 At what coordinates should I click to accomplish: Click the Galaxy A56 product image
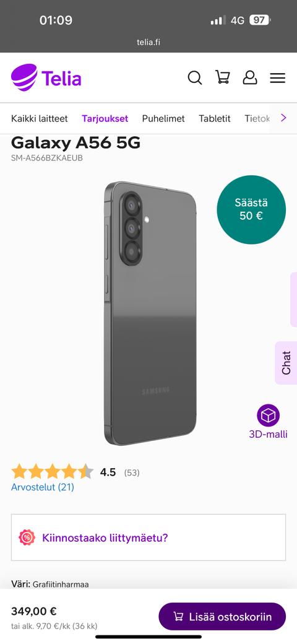click(x=150, y=313)
